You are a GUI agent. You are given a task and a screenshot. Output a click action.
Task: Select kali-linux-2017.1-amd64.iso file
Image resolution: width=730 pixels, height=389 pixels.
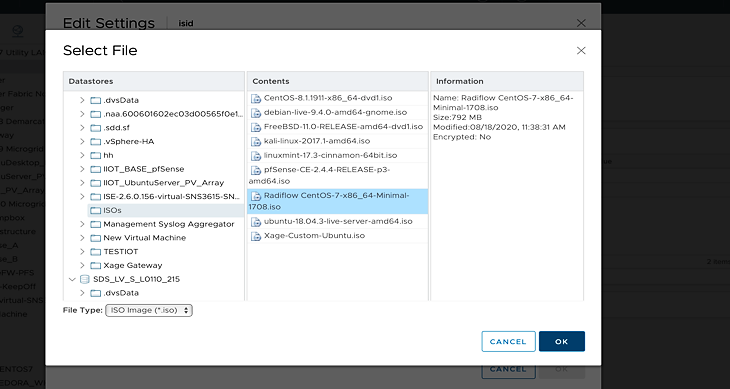(x=338, y=141)
